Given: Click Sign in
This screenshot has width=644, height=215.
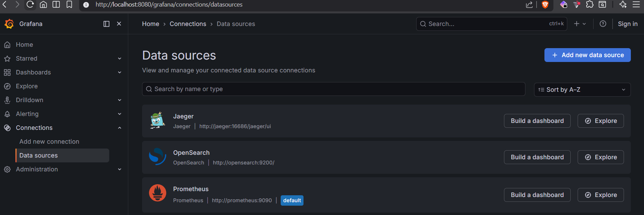Looking at the screenshot, I should coord(628,24).
